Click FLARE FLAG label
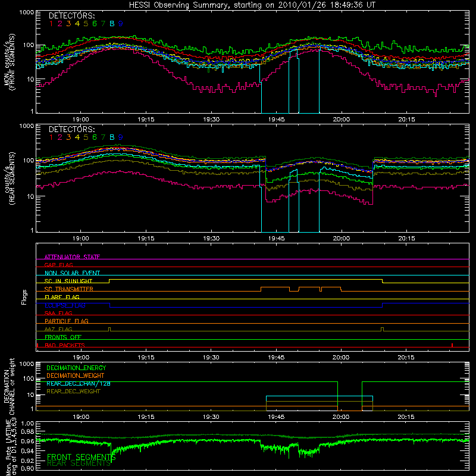This screenshot has height=476, width=476. click(62, 297)
